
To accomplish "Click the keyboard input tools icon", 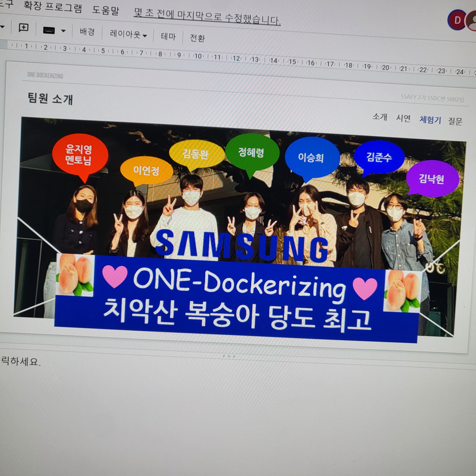I will click(49, 30).
